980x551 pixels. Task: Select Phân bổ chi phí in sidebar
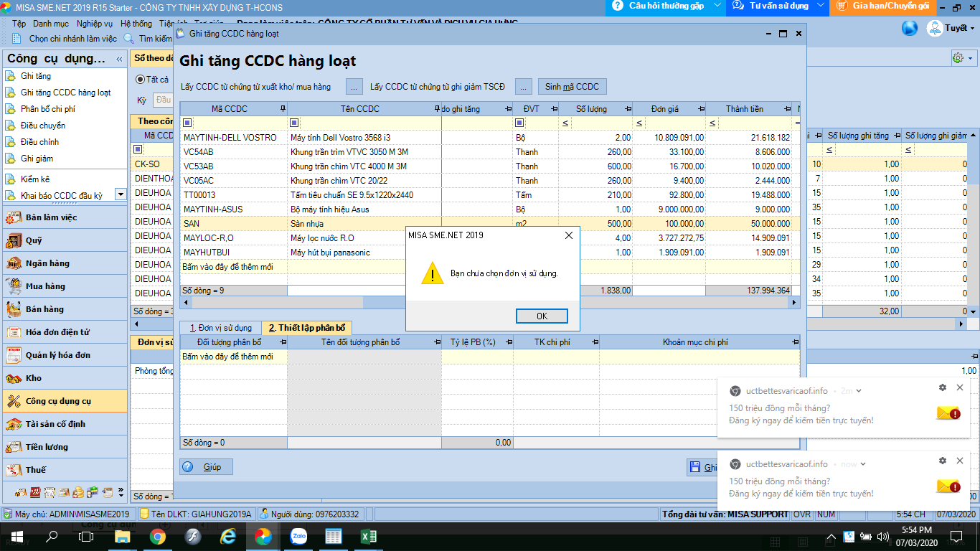click(47, 109)
